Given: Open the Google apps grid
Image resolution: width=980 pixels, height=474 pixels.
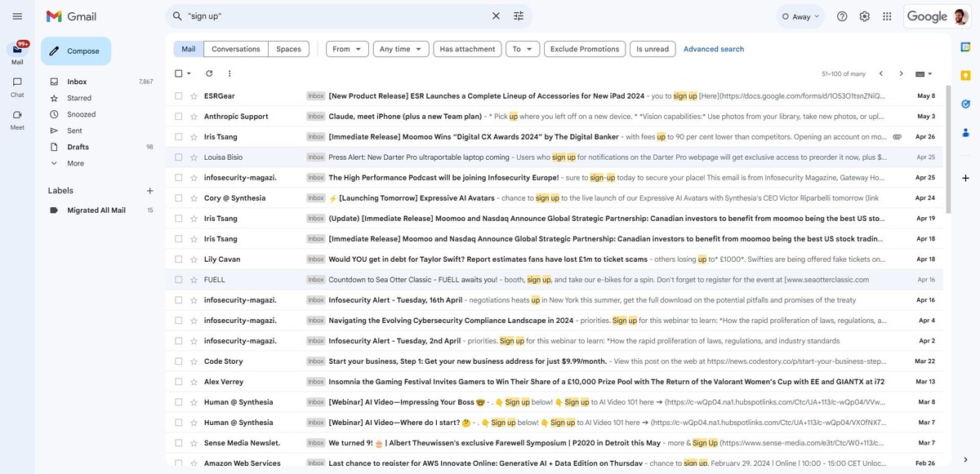Looking at the screenshot, I should pos(887,16).
